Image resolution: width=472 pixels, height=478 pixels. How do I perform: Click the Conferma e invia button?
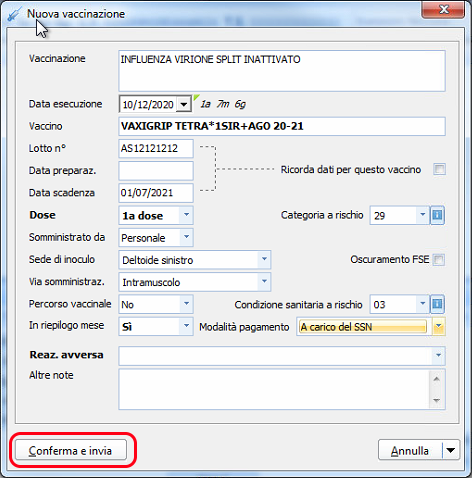tap(71, 450)
